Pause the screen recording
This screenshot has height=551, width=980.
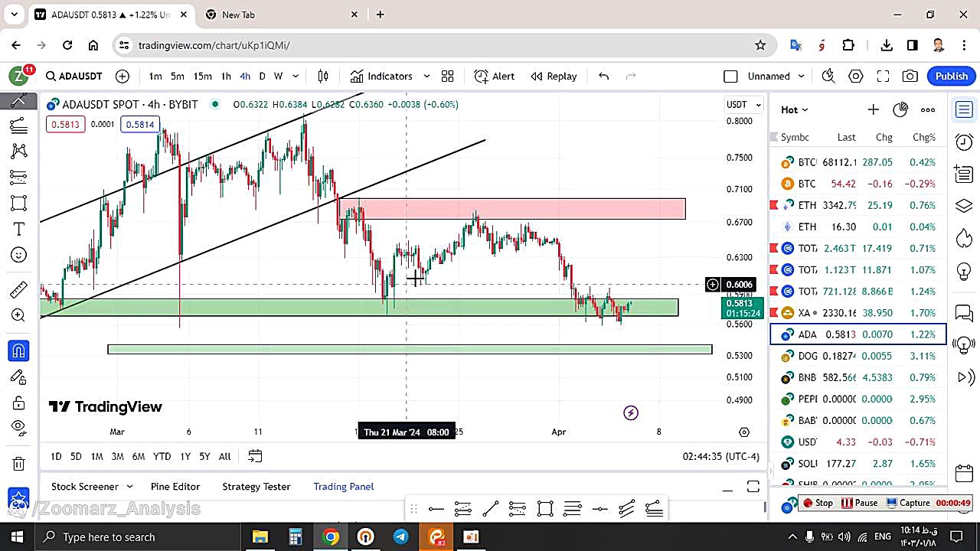coord(859,503)
